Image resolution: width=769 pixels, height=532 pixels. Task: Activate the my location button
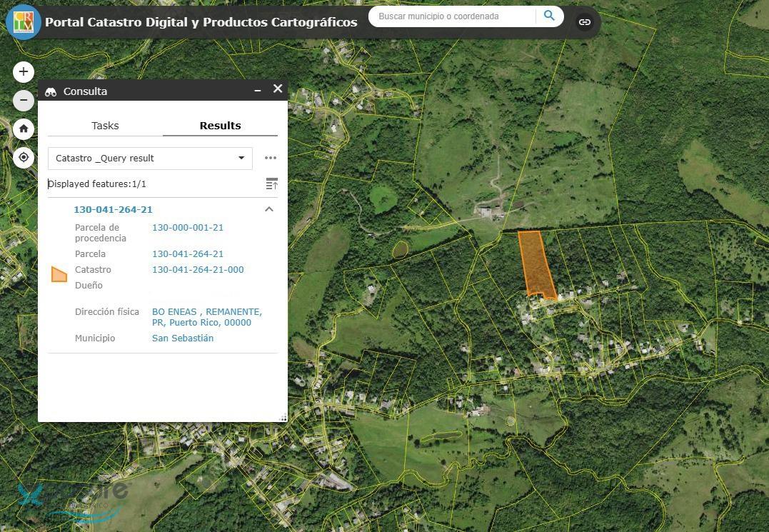(x=24, y=157)
